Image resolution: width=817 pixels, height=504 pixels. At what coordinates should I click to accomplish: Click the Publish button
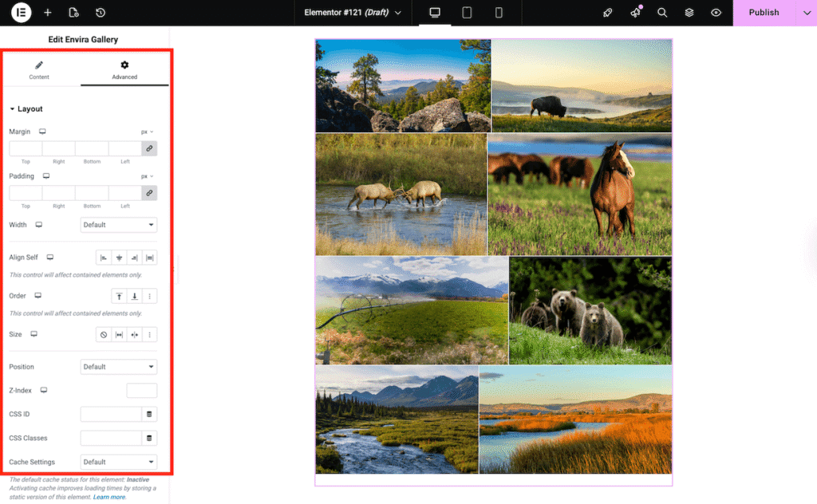click(763, 13)
